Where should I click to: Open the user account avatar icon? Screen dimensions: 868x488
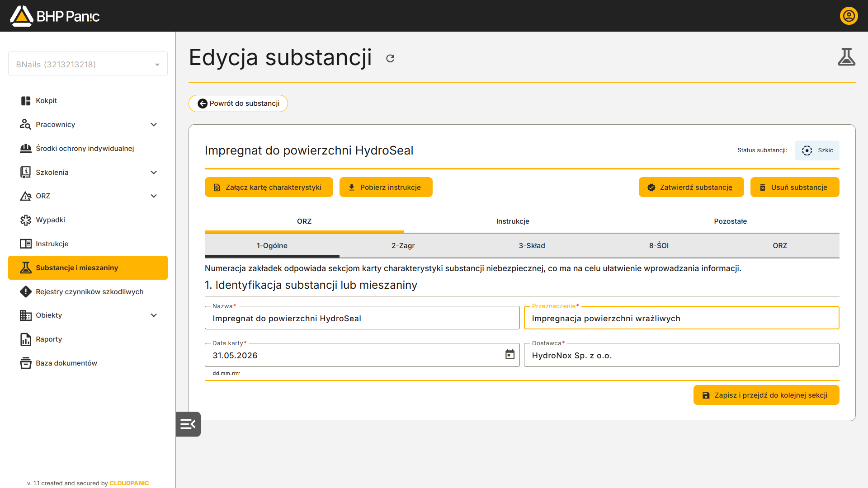(849, 16)
